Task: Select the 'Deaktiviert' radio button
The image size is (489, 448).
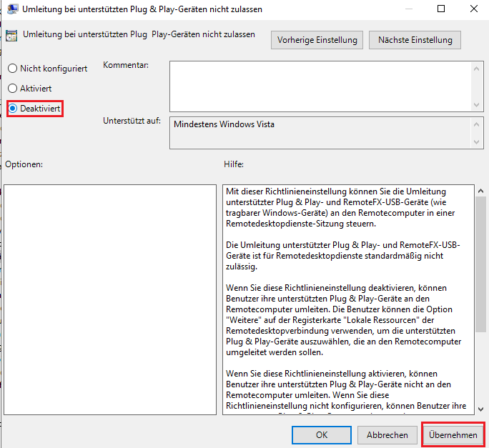Action: [x=12, y=109]
